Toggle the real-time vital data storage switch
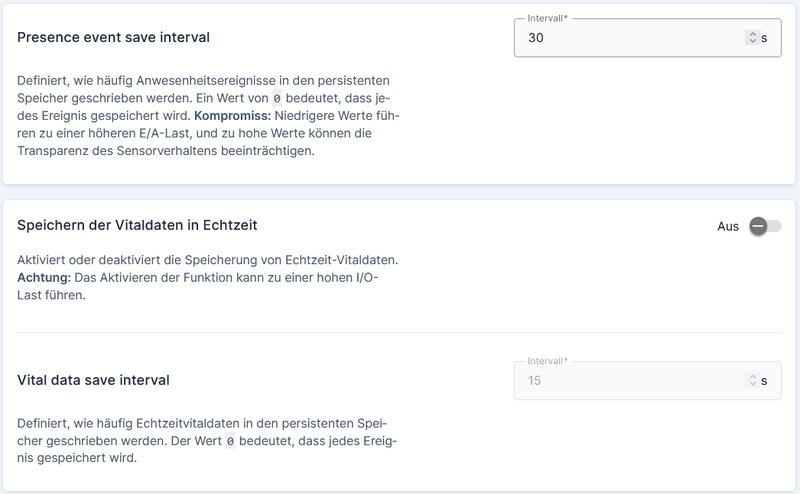This screenshot has width=800, height=494. (x=765, y=226)
